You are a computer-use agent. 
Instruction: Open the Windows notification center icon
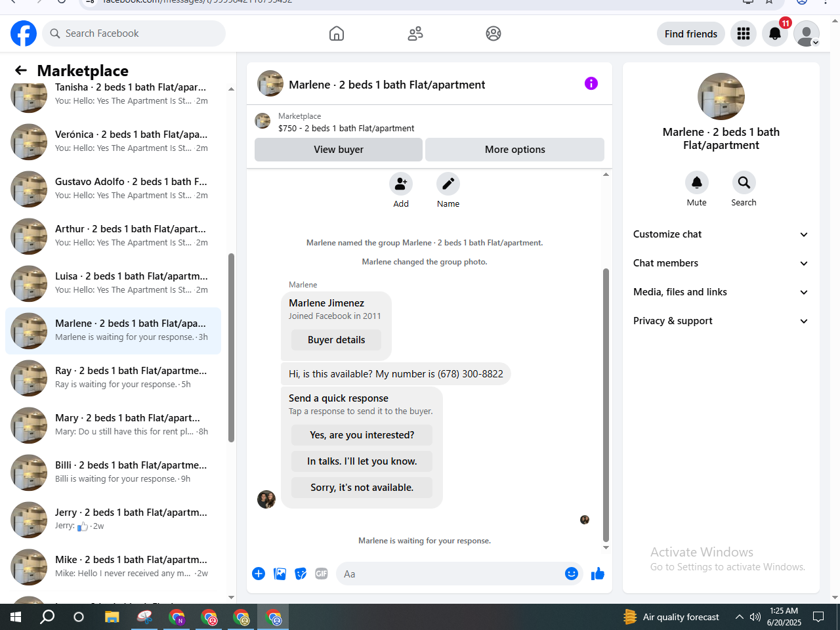[818, 617]
